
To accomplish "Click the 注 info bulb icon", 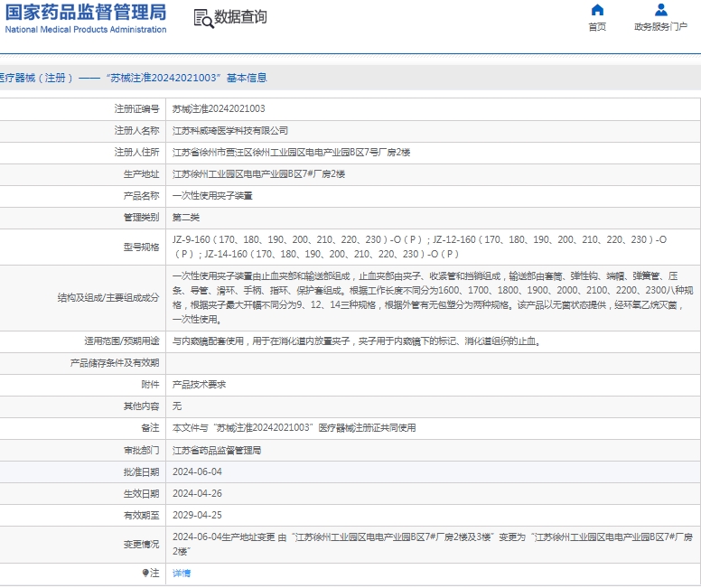I will [145, 573].
